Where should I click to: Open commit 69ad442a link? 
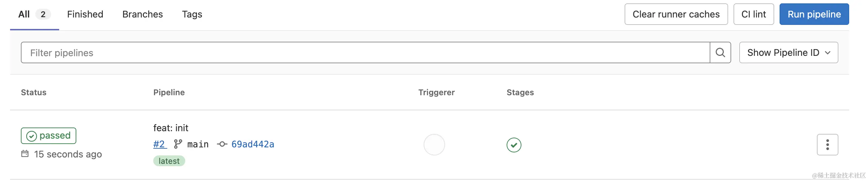(253, 144)
